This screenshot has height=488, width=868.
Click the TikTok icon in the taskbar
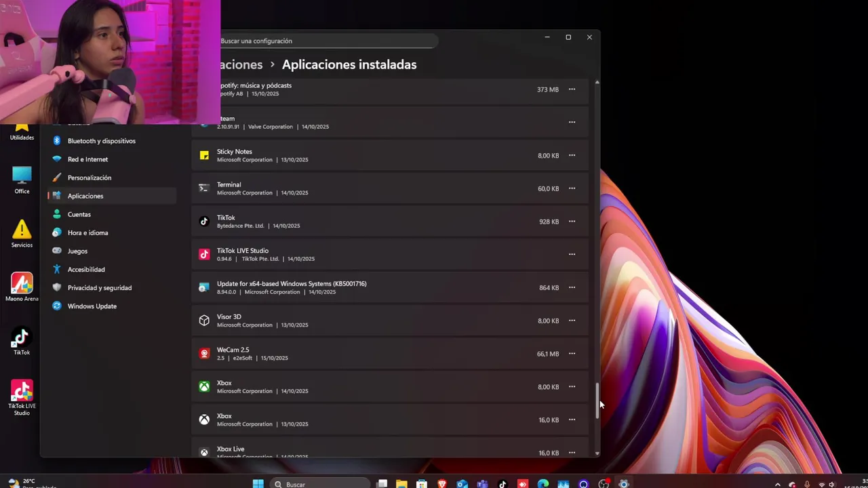pos(502,484)
